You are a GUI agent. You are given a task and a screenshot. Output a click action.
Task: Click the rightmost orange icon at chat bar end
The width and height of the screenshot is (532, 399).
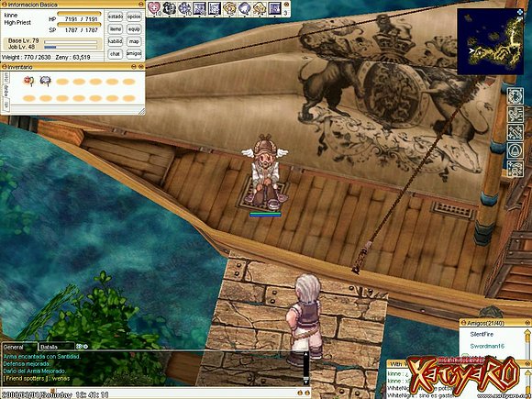coord(306,393)
